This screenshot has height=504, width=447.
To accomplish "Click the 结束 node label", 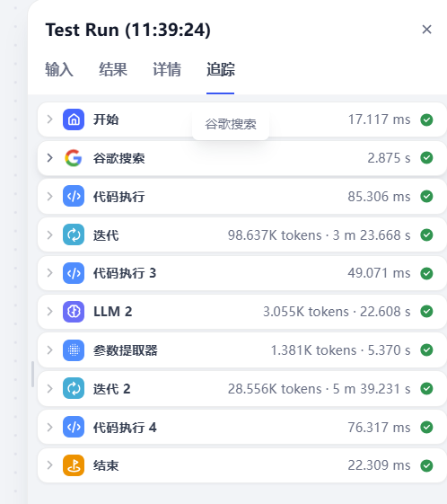I will (x=106, y=465).
